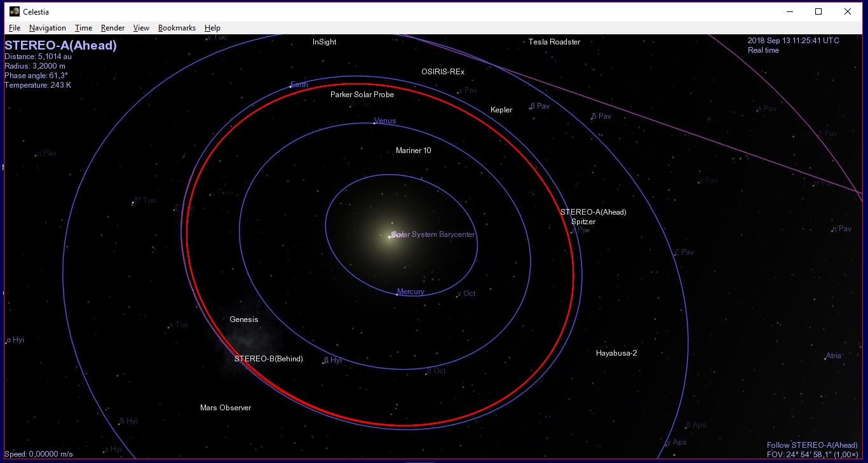Open the Help menu

coord(212,28)
